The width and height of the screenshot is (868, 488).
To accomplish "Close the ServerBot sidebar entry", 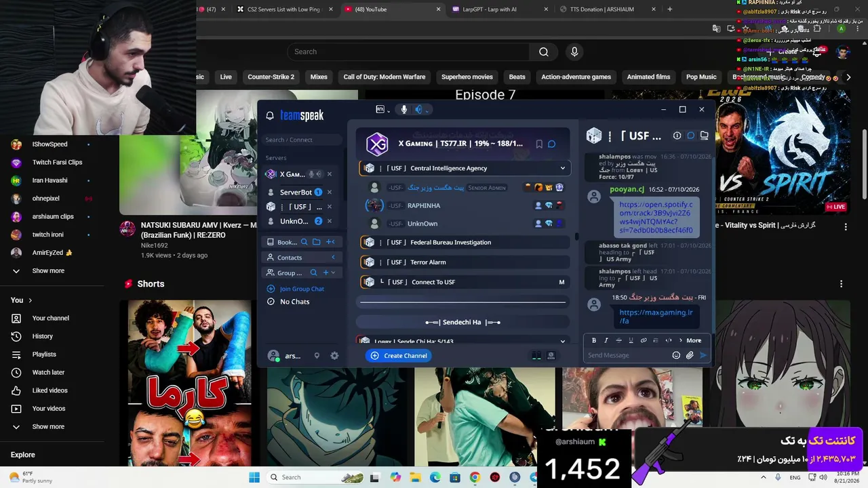I will click(330, 192).
